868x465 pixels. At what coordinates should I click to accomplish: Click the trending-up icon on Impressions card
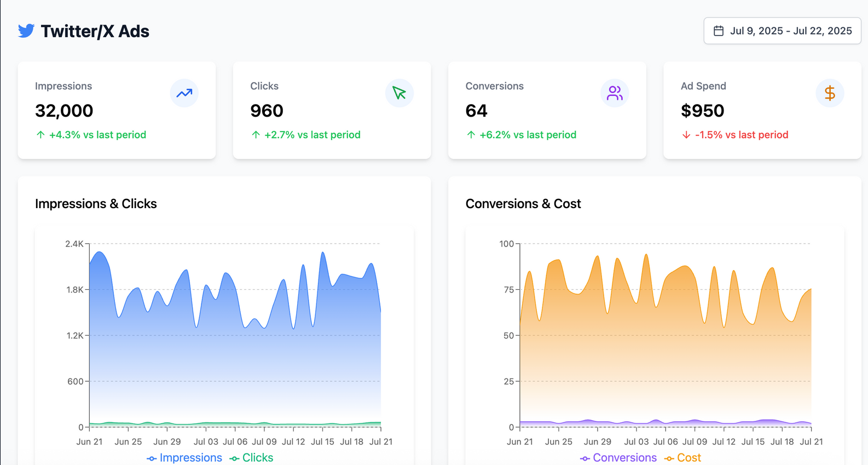pyautogui.click(x=184, y=93)
